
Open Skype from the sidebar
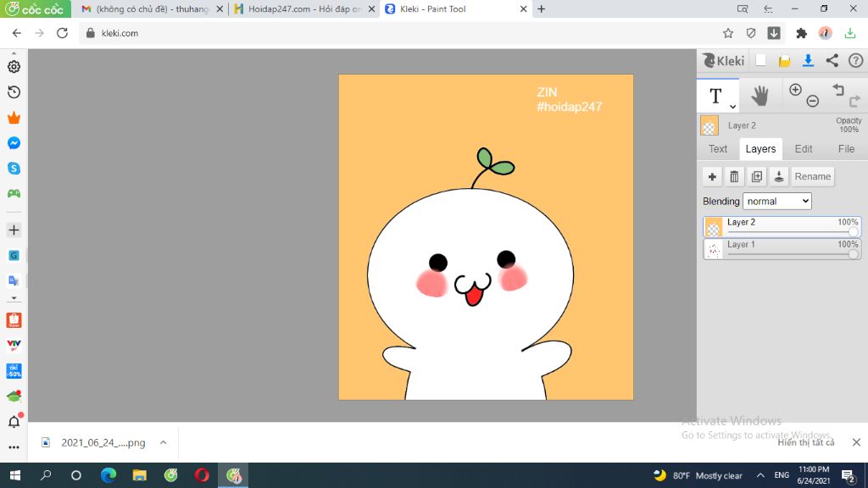[x=14, y=169]
